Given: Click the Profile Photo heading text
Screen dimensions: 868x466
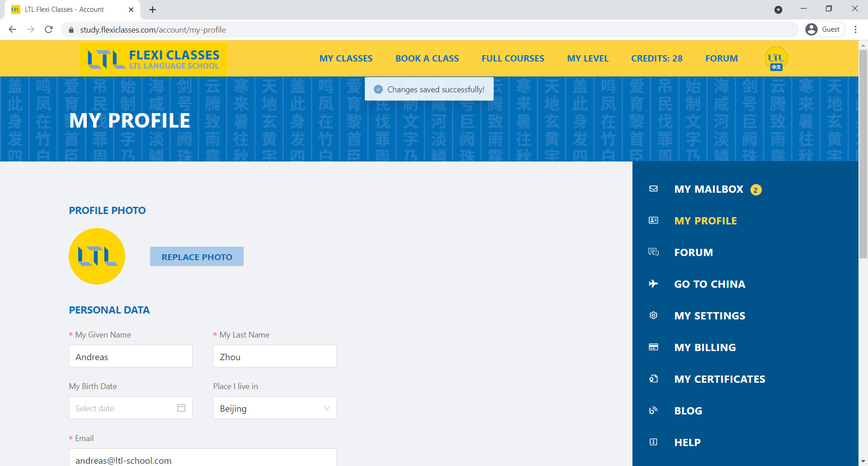Looking at the screenshot, I should 107,210.
